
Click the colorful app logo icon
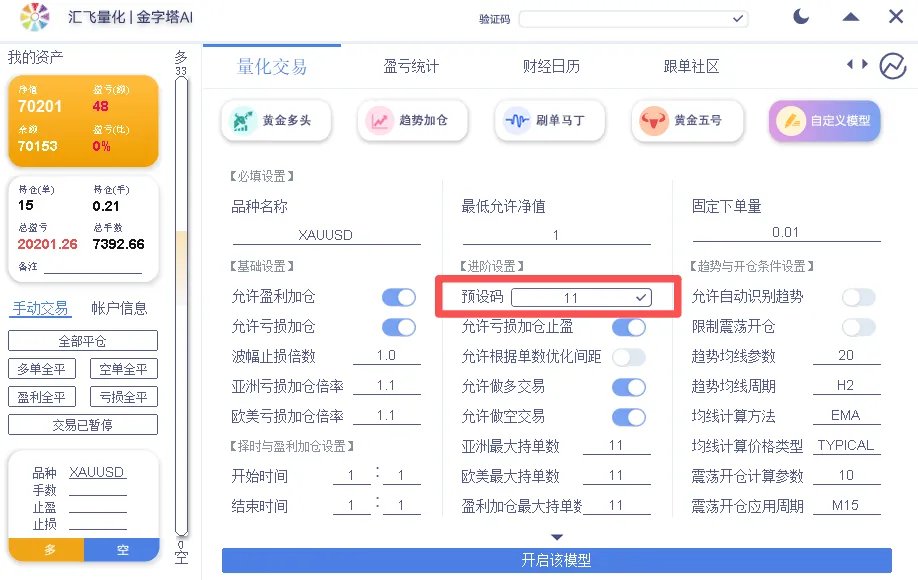pyautogui.click(x=35, y=17)
